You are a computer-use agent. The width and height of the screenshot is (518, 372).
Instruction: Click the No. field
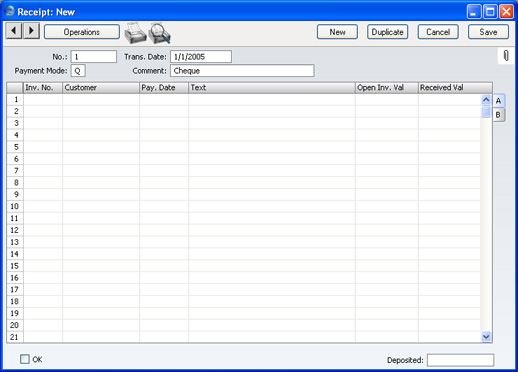(94, 57)
